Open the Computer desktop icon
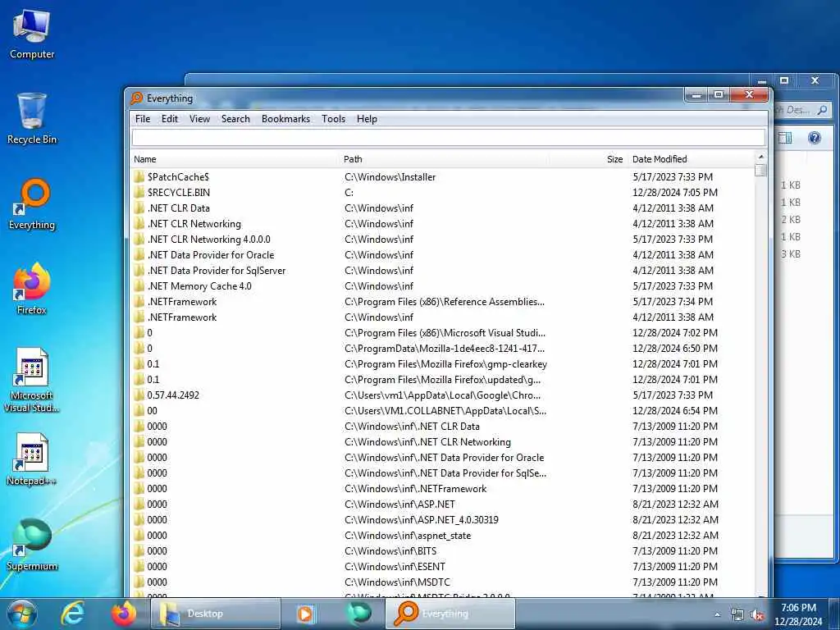 [x=32, y=34]
